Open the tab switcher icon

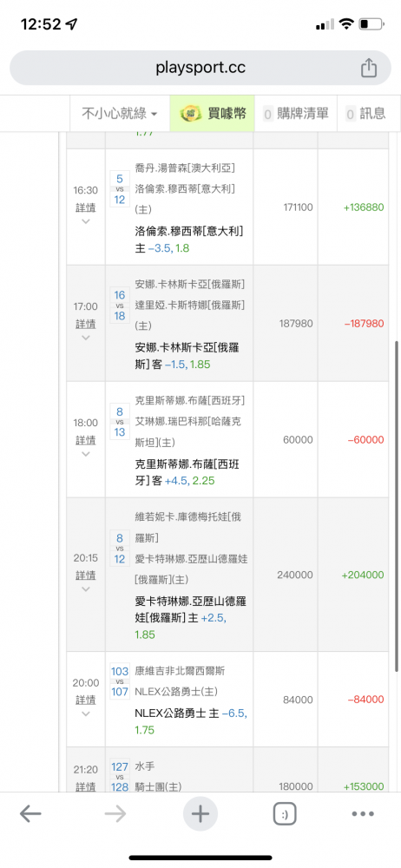[x=285, y=814]
